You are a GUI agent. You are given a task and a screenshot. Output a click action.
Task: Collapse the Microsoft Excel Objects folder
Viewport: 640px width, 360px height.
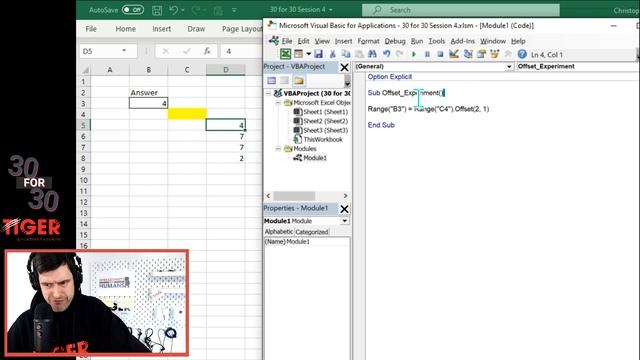278,102
